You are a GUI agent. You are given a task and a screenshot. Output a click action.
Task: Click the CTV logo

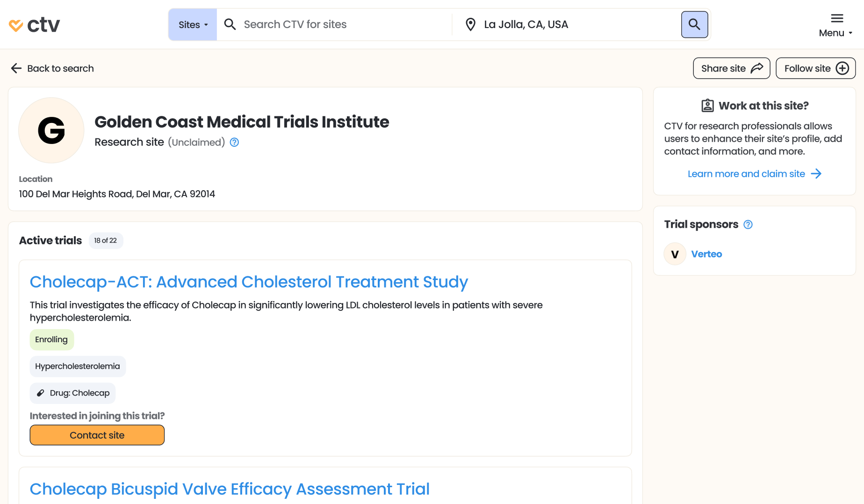click(x=35, y=25)
